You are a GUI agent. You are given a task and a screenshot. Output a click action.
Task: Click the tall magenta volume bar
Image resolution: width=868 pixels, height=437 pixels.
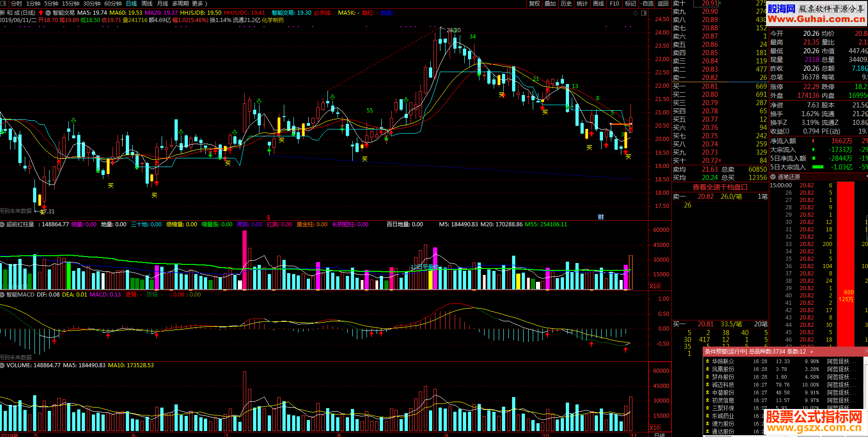tap(244, 260)
